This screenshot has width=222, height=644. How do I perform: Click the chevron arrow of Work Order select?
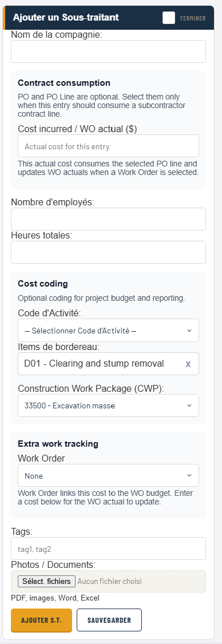[189, 476]
